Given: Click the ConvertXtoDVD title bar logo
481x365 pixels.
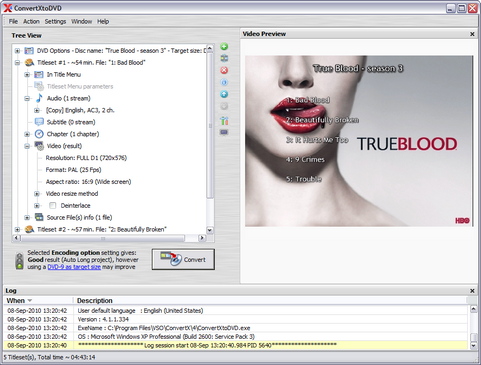Looking at the screenshot, I should tap(8, 8).
